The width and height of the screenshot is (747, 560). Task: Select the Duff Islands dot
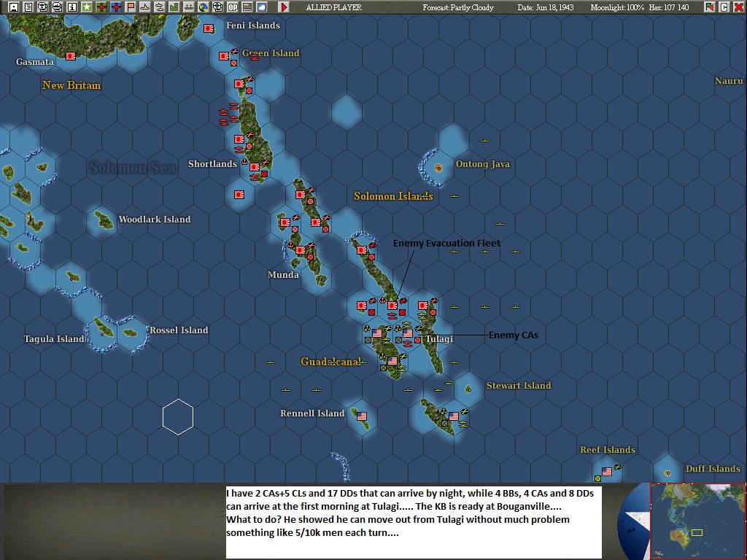(x=667, y=472)
